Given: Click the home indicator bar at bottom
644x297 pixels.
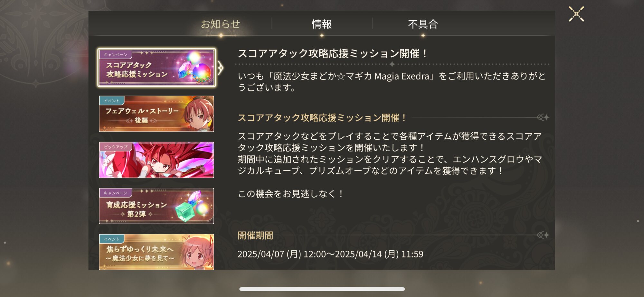Looking at the screenshot, I should coord(322,289).
